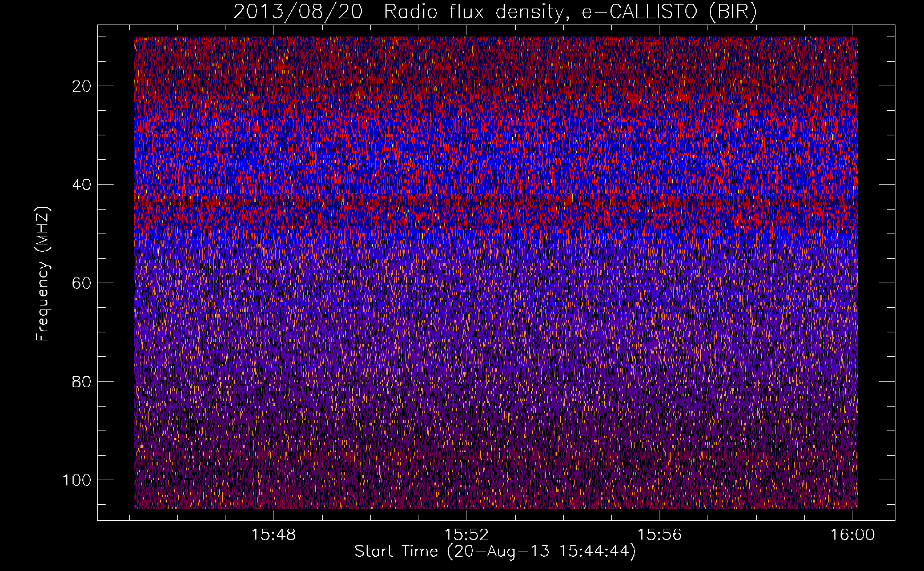Image resolution: width=924 pixels, height=571 pixels.
Task: Click the 'Frequency (MHZ)' axis label
Action: pos(43,274)
